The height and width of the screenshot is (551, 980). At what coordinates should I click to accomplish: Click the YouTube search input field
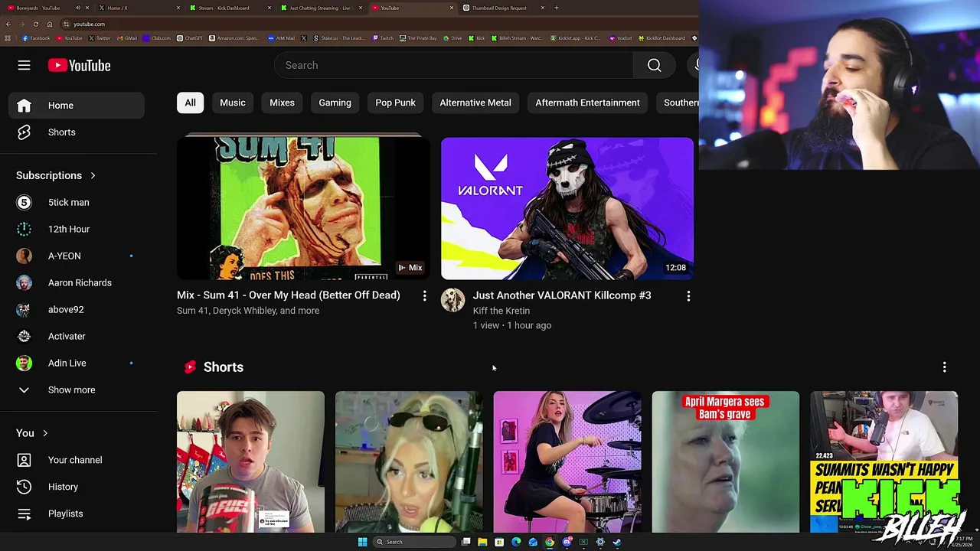(454, 66)
